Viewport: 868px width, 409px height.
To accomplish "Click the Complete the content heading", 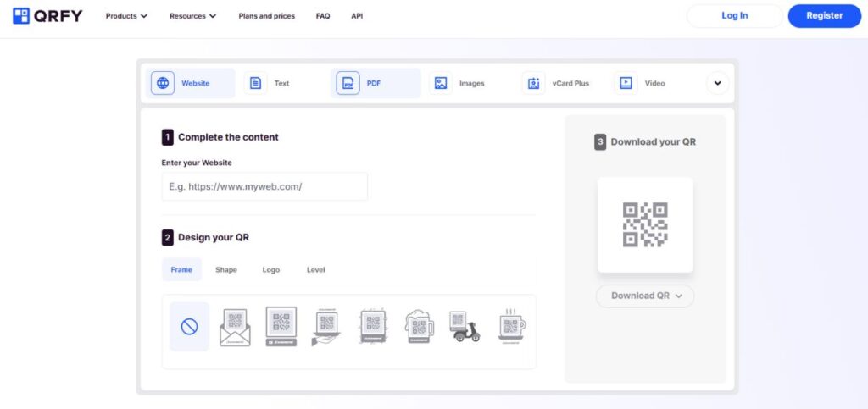I will pyautogui.click(x=228, y=137).
